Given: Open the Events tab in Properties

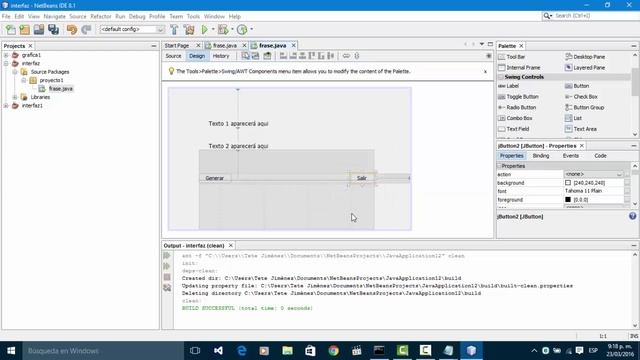Looking at the screenshot, I should pyautogui.click(x=571, y=156).
